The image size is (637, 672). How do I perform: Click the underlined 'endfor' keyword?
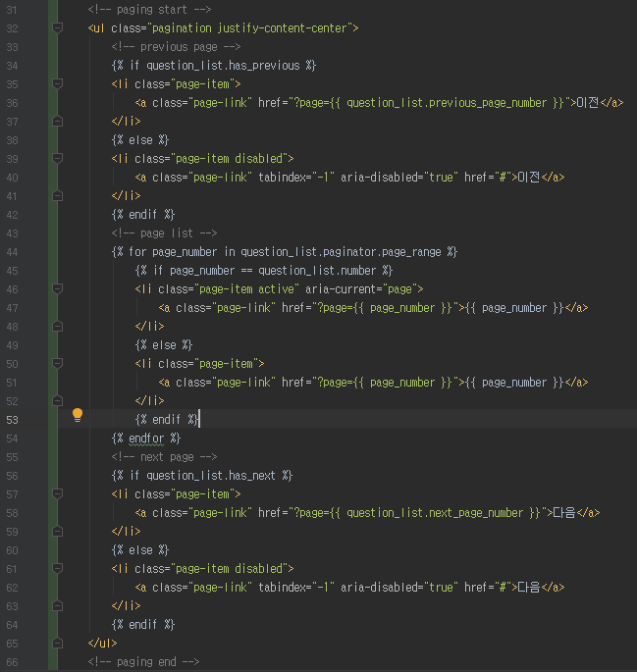pos(146,439)
